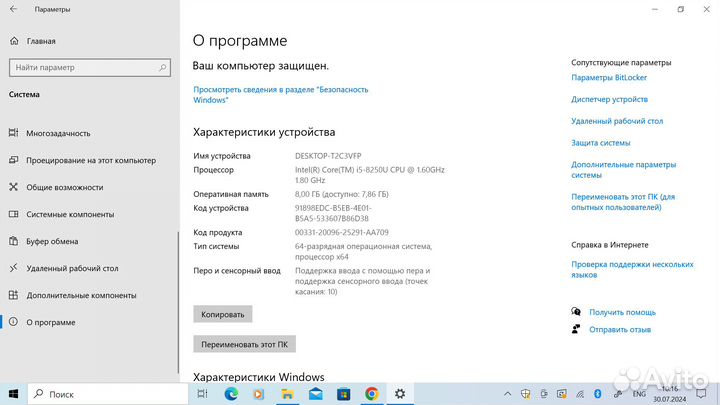The image size is (720, 405).
Task: Click the Найти параметр search field
Action: [x=90, y=68]
